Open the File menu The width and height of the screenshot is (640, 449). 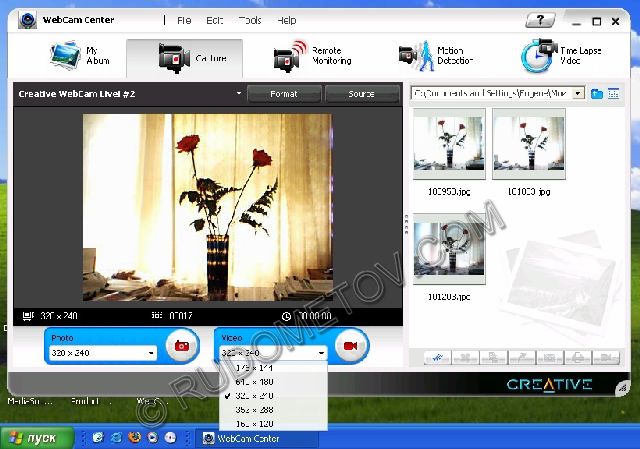[184, 20]
